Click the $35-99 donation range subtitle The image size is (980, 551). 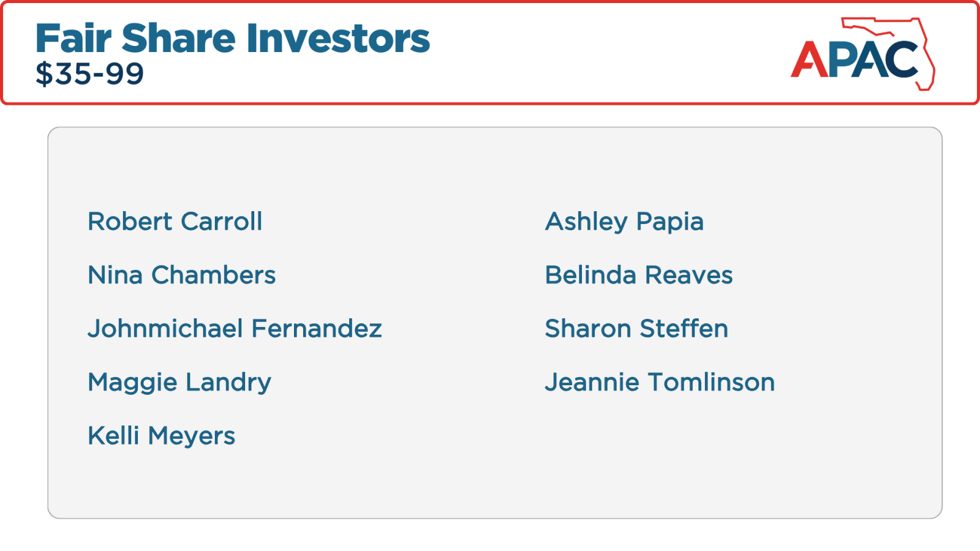coord(90,74)
